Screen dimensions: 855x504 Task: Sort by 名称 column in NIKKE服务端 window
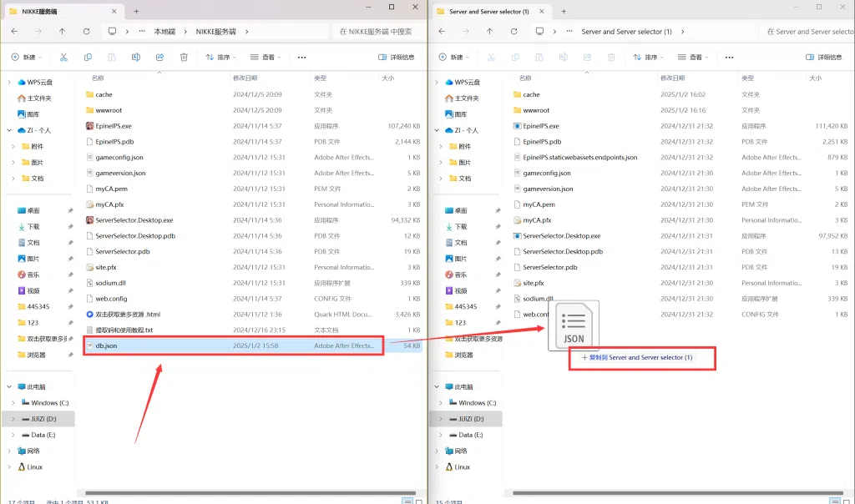99,78
